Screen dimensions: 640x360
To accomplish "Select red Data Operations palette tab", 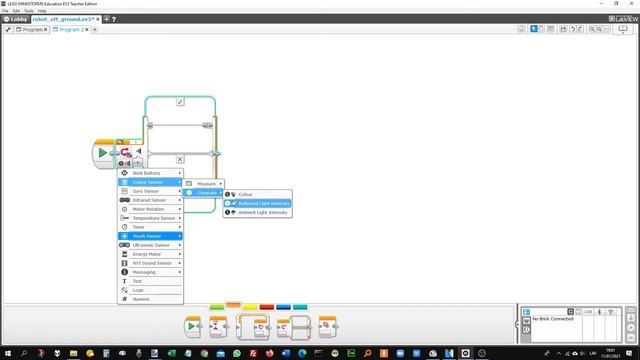I will (x=267, y=307).
